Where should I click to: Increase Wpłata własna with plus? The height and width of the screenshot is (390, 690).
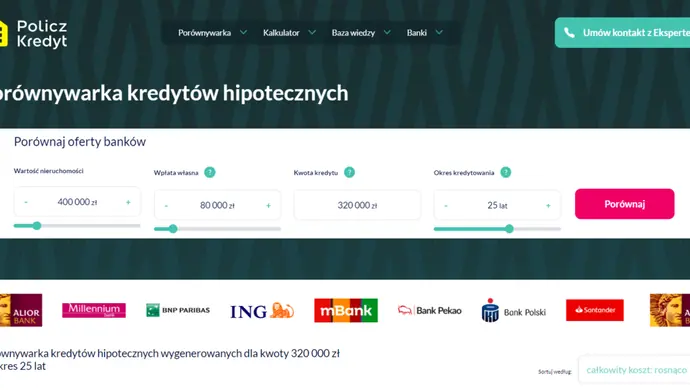(x=268, y=206)
